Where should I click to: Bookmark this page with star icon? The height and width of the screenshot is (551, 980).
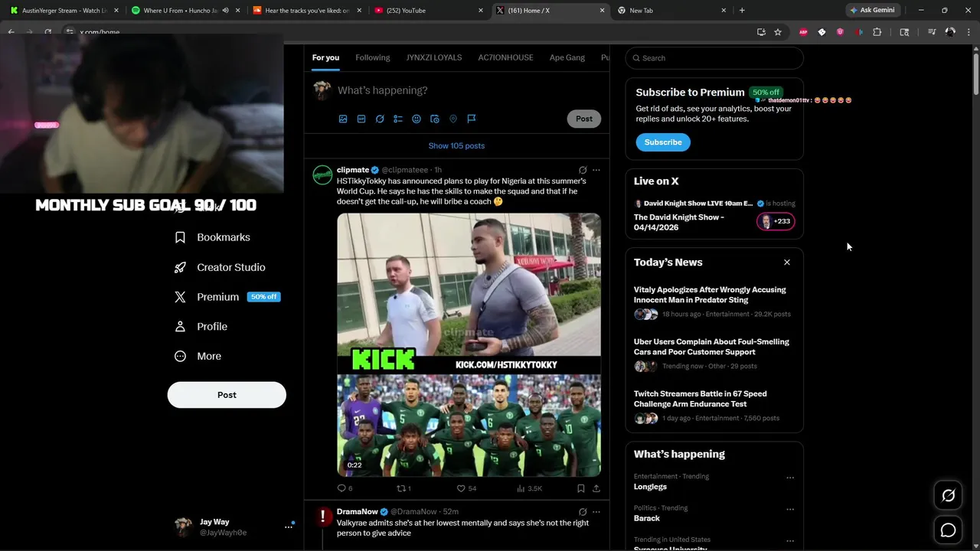coord(778,32)
